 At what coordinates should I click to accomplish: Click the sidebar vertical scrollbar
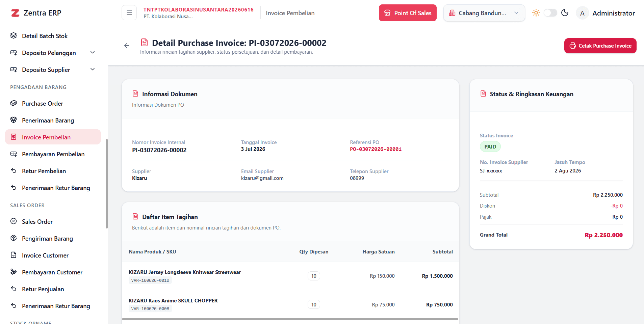pyautogui.click(x=107, y=184)
